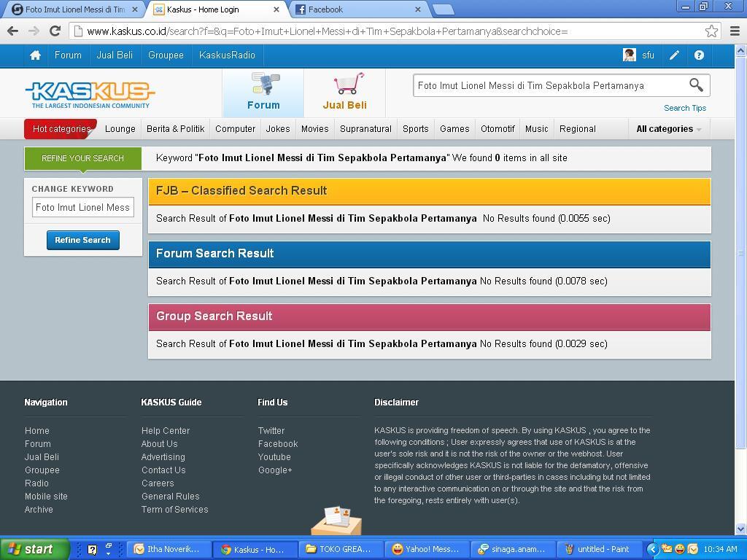The image size is (747, 560).
Task: Open Twitter link under Find Us
Action: (x=271, y=430)
